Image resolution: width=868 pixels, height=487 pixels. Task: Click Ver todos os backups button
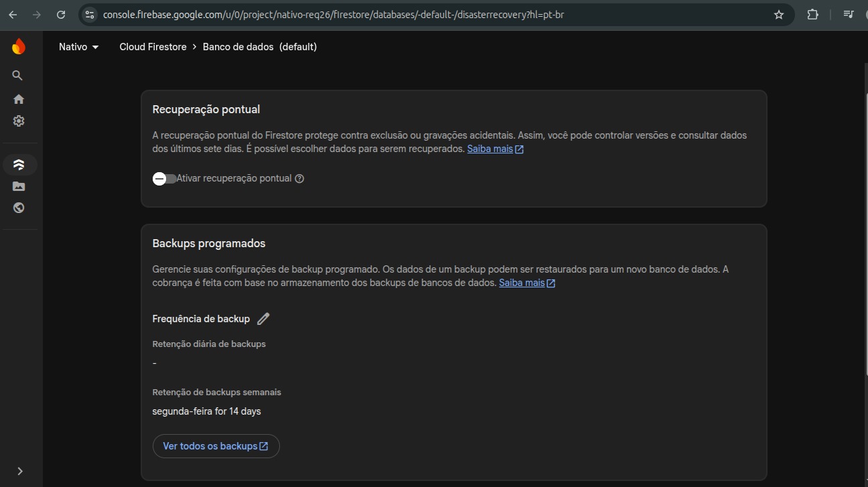(x=216, y=446)
